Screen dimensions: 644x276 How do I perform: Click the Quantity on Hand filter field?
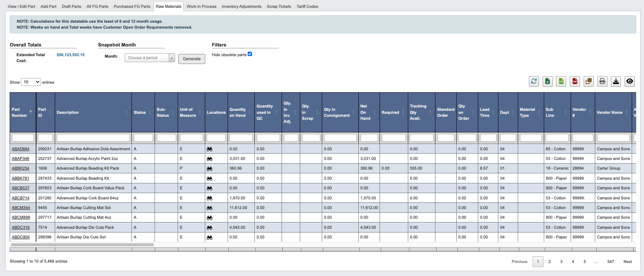(x=241, y=138)
